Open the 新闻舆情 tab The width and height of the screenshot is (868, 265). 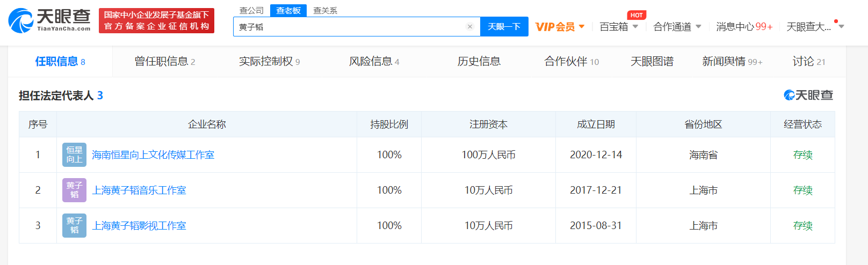732,62
